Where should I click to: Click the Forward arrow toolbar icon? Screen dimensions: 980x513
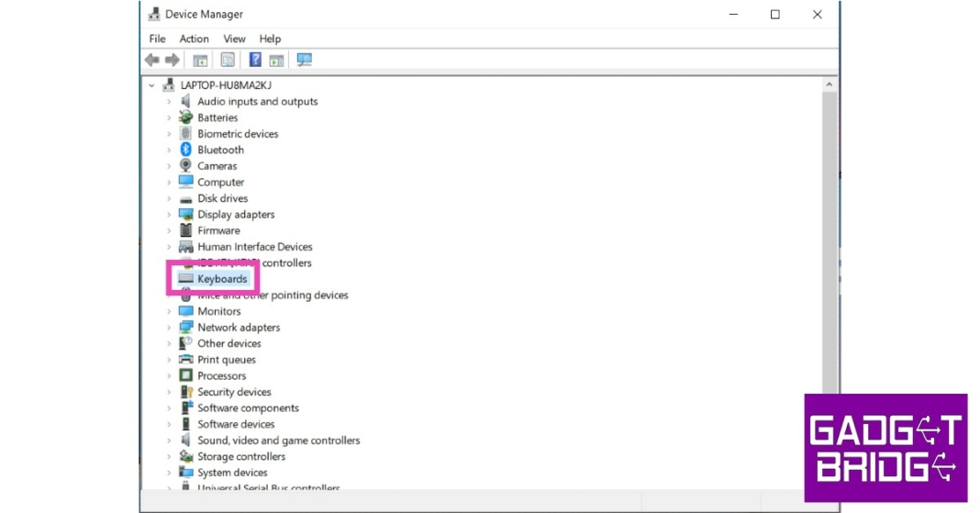pos(173,60)
